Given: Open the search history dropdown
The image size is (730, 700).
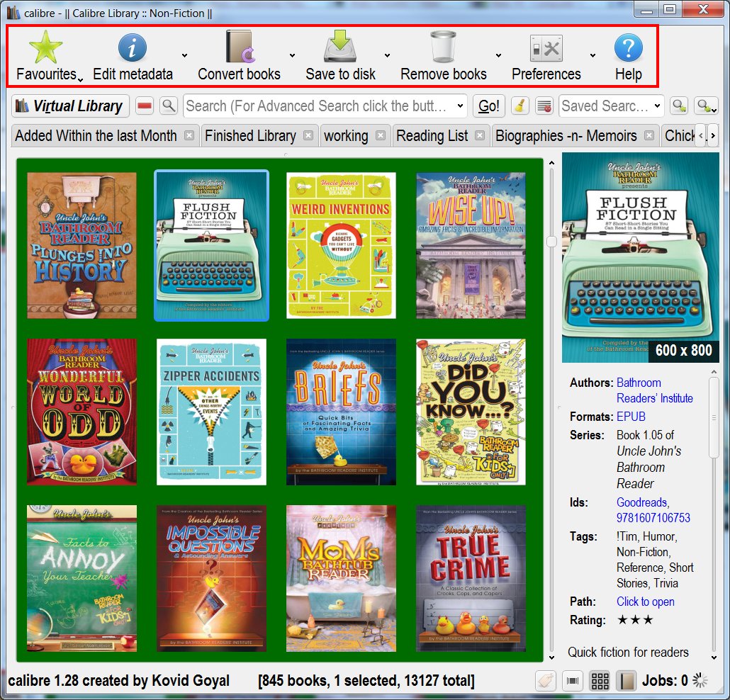Looking at the screenshot, I should [460, 106].
